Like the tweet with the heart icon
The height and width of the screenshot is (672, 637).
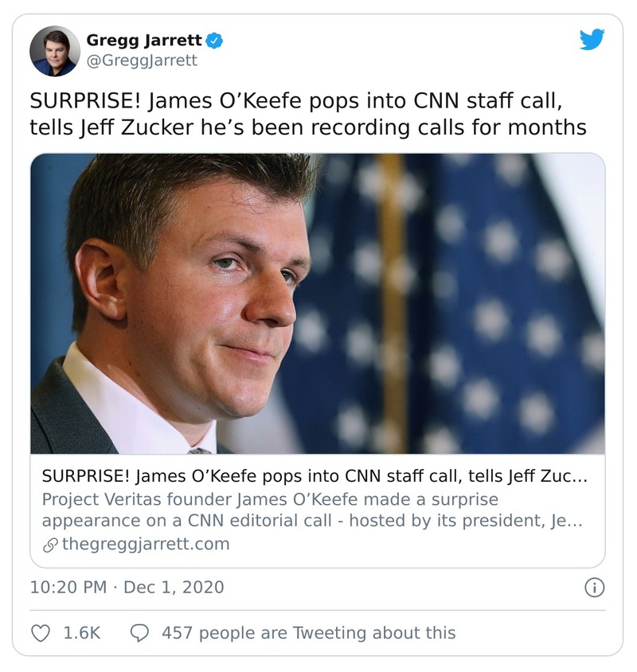[41, 633]
